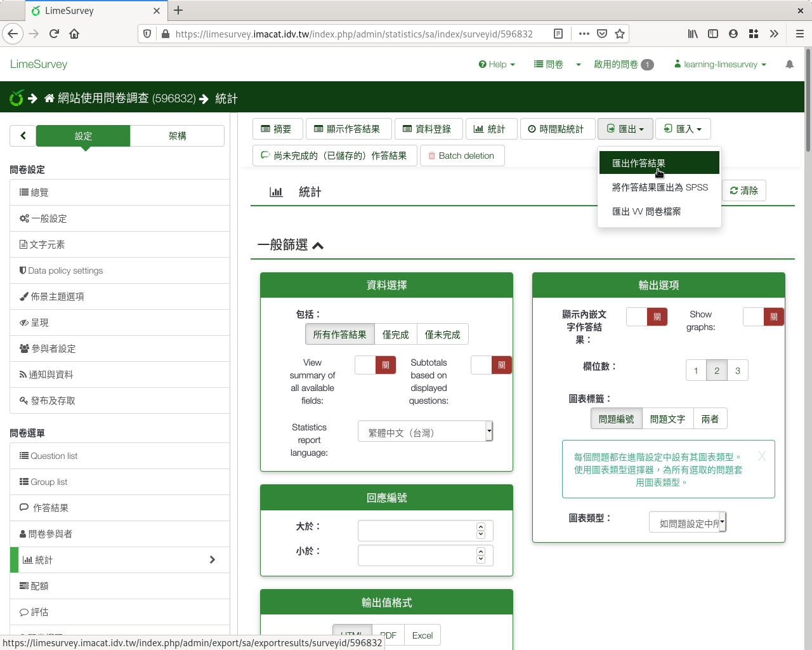Open Question list in sidebar

(x=120, y=456)
